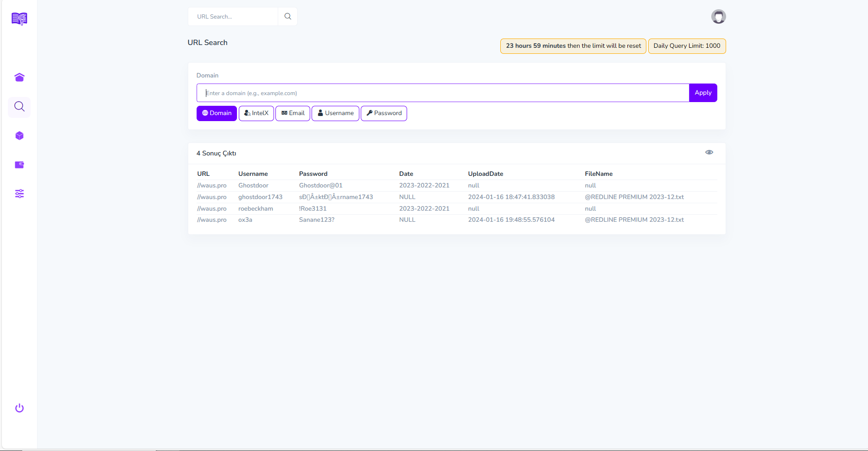Focus the top URL Search field

click(x=233, y=17)
